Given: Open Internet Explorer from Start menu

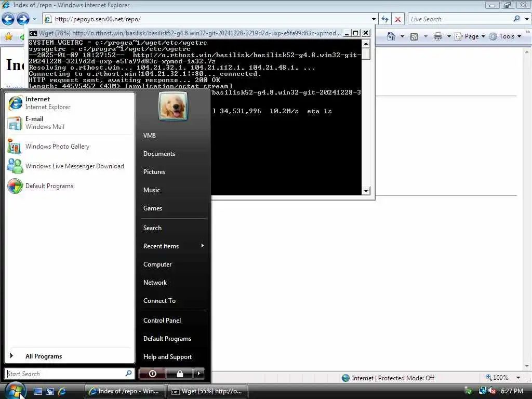Looking at the screenshot, I should (70, 103).
